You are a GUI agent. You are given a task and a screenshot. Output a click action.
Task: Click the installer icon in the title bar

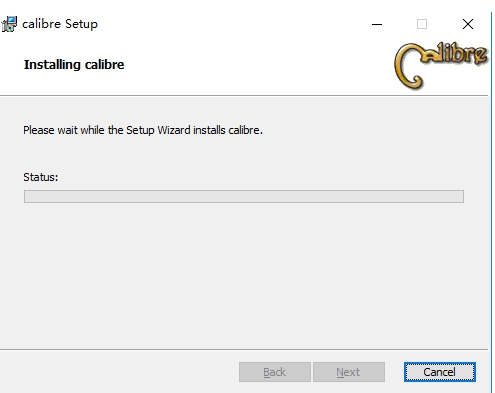9,24
